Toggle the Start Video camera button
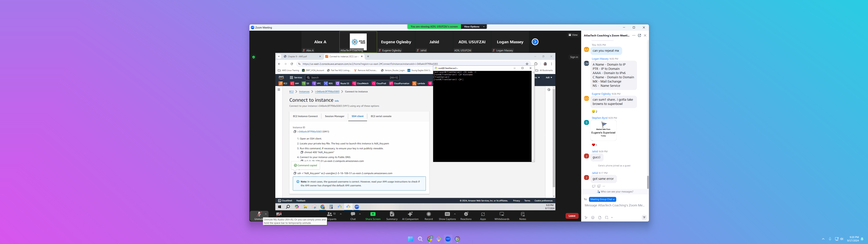868x244 pixels. [279, 214]
